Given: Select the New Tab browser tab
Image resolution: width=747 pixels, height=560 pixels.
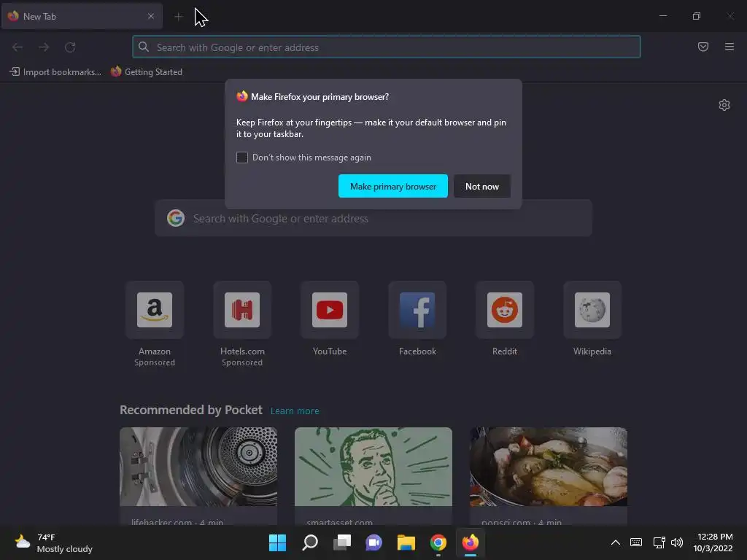Looking at the screenshot, I should [82, 16].
